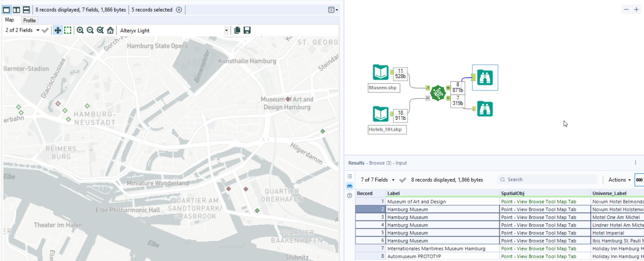Zoom to selected map features
This screenshot has height=261, width=644.
(100, 30)
